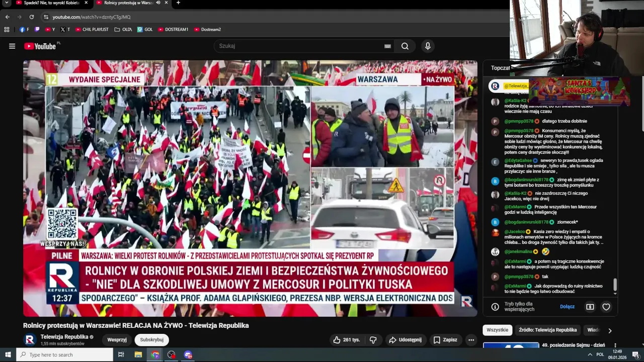Open the YouTube 'Y' bookmark
This screenshot has width=644, height=362.
coord(50,30)
